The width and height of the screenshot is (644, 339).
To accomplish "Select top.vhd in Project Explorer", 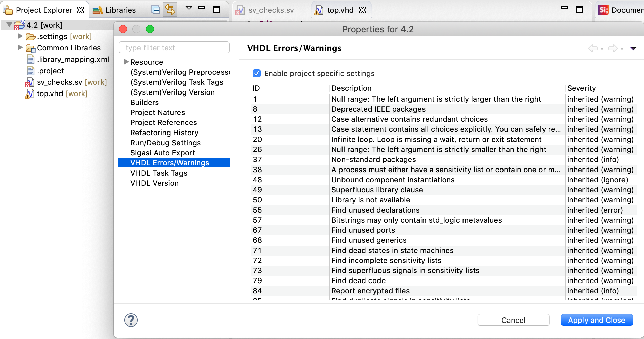I will click(62, 93).
